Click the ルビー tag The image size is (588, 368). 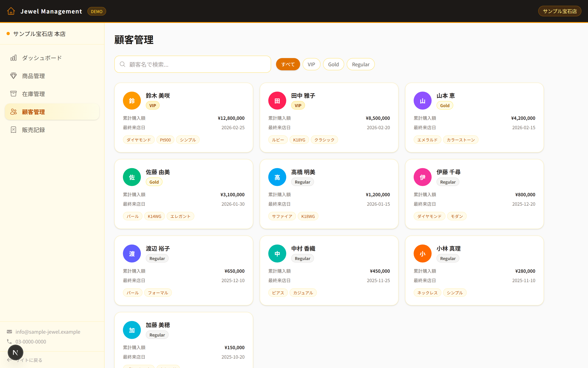(278, 140)
